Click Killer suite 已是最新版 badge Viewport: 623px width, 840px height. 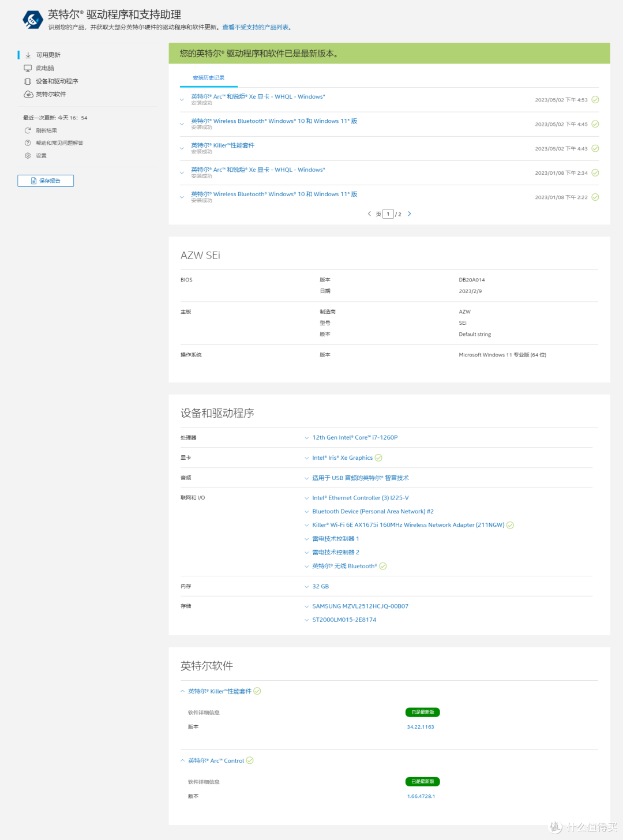pos(423,712)
